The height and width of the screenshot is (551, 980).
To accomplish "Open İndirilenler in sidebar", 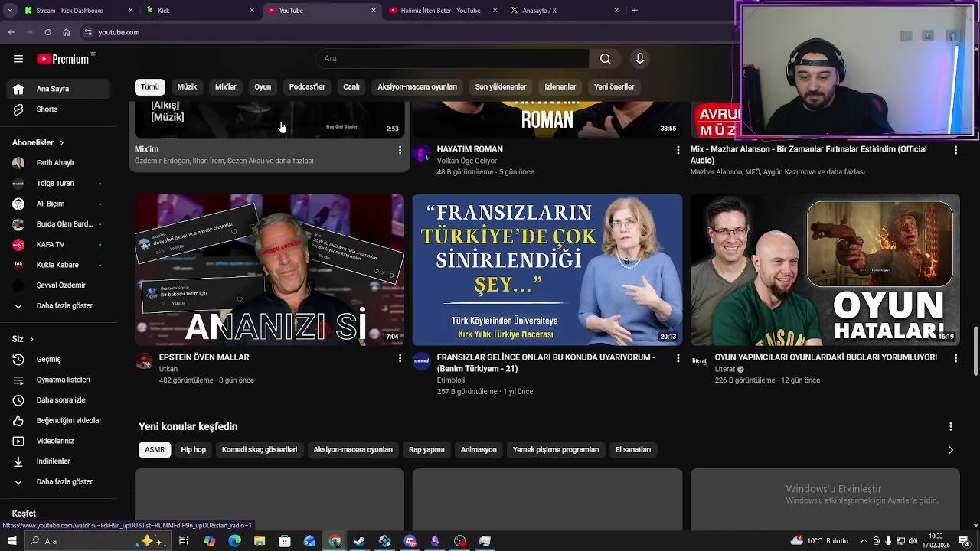I will coord(59,461).
